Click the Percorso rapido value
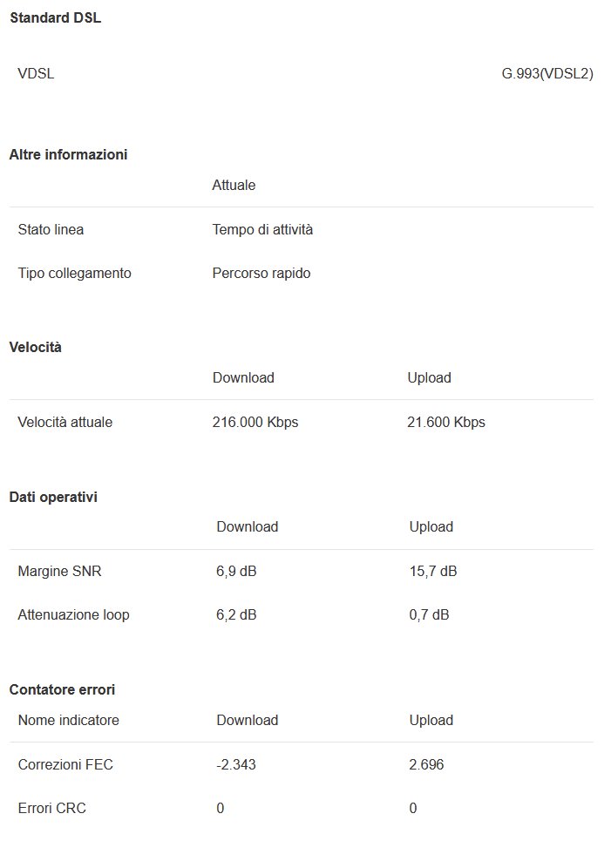Image resolution: width=611 pixels, height=868 pixels. click(x=261, y=273)
